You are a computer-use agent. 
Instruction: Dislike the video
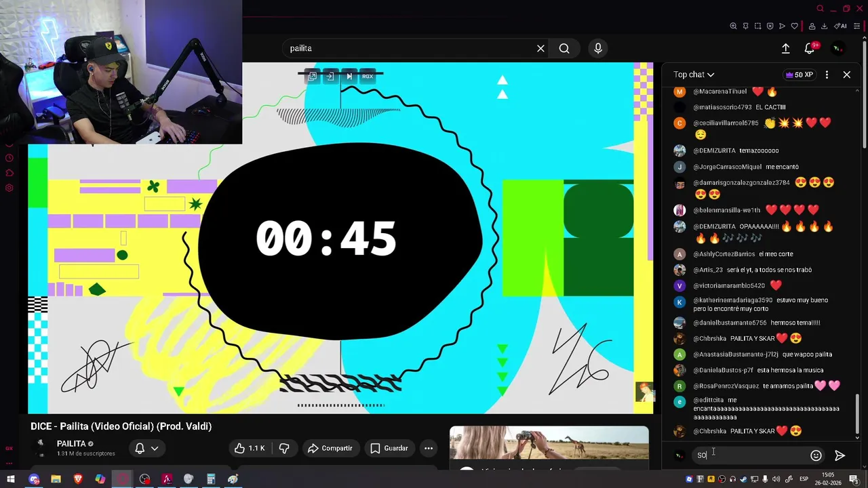tap(284, 448)
